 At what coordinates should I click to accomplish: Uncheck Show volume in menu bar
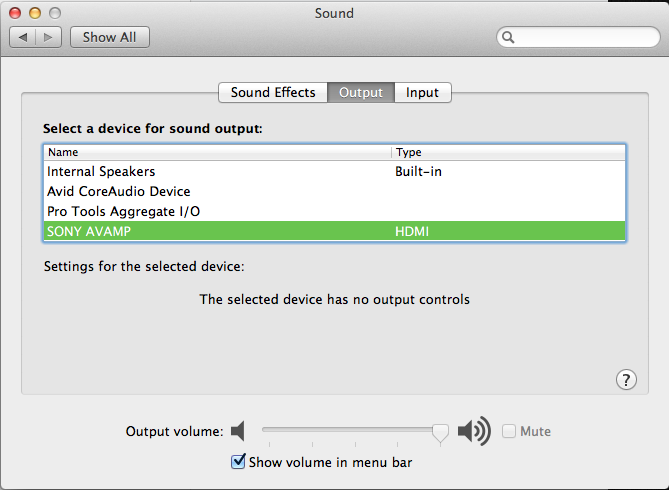pyautogui.click(x=238, y=462)
